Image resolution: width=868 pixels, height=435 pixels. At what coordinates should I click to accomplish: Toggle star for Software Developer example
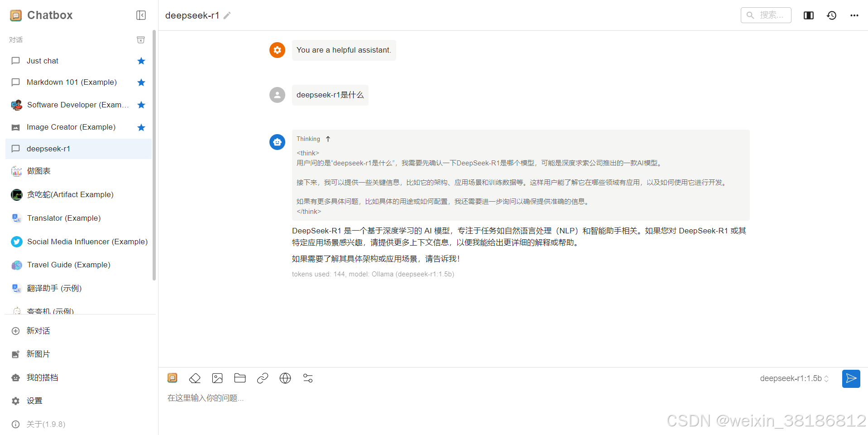141,105
